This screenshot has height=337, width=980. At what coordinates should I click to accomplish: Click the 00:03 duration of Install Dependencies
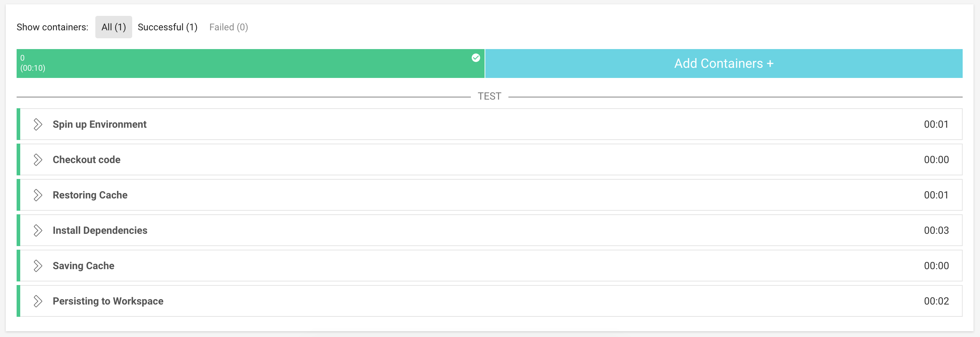[x=936, y=230]
